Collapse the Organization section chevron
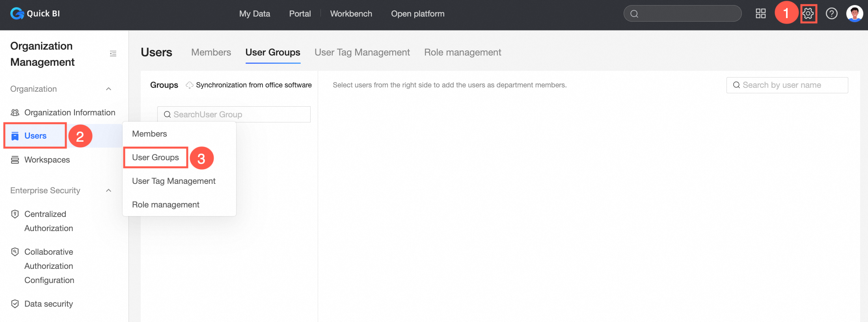The width and height of the screenshot is (868, 322). (x=109, y=89)
